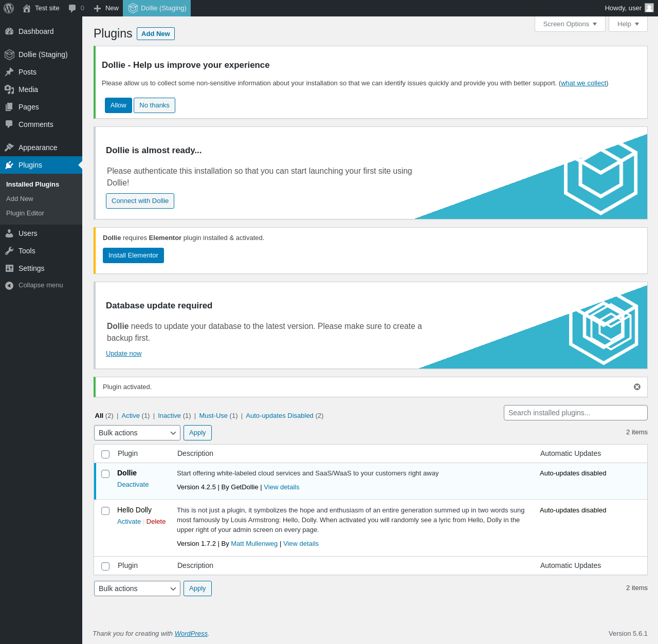Screen dimensions: 658x644
Task: Allow Dollie data collection
Action: [118, 105]
